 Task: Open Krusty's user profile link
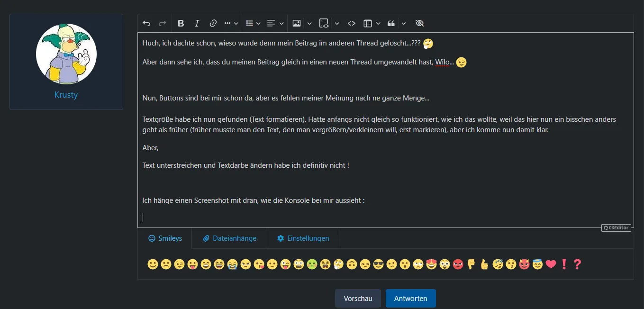tap(66, 95)
